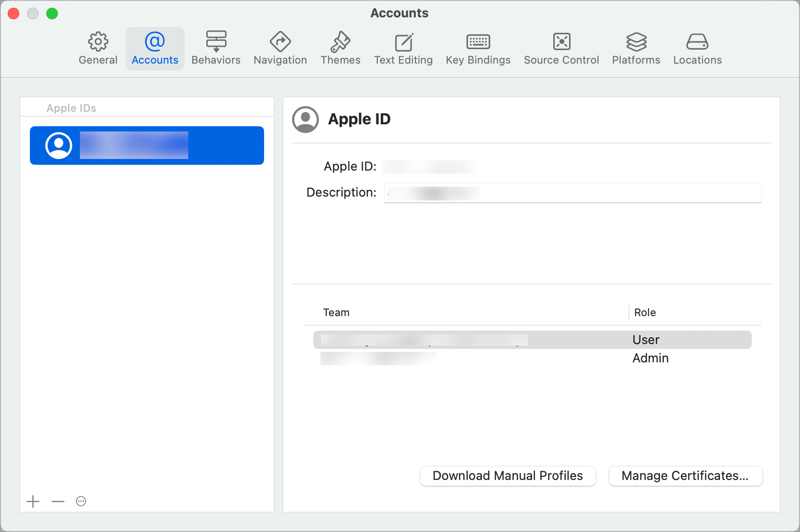Image resolution: width=800 pixels, height=532 pixels.
Task: Open Text Editing preferences
Action: [x=403, y=49]
